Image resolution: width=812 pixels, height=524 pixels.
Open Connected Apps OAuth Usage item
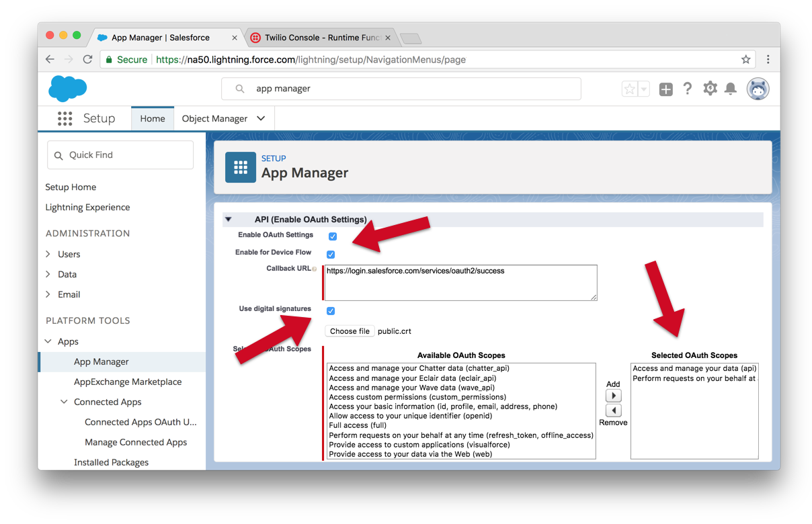[x=140, y=422]
